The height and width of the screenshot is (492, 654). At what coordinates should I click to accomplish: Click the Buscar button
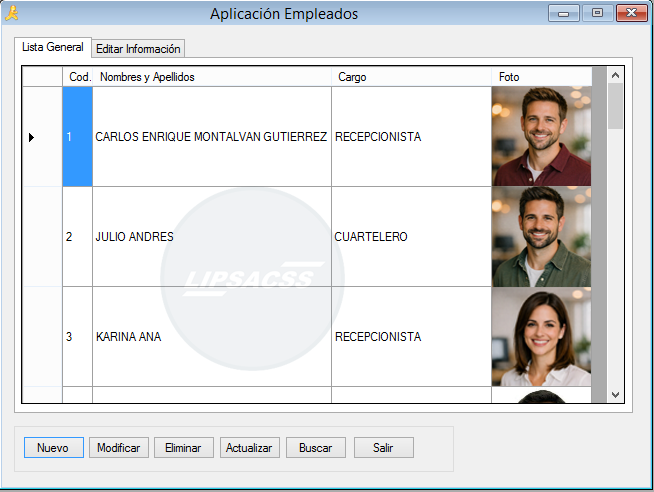point(316,447)
